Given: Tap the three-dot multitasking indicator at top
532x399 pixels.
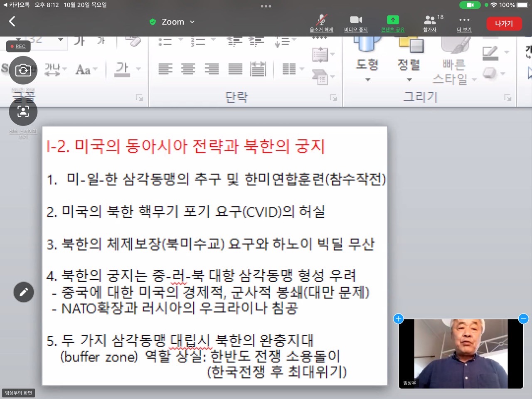Looking at the screenshot, I should tap(266, 6).
